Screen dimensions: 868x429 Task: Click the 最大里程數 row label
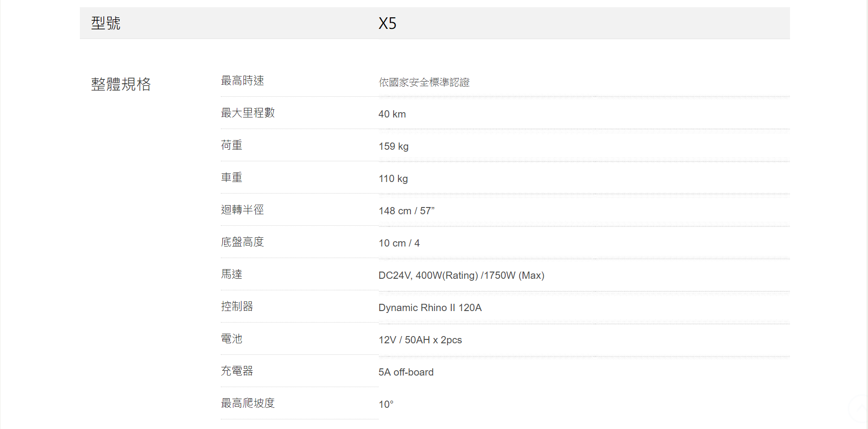tap(248, 113)
